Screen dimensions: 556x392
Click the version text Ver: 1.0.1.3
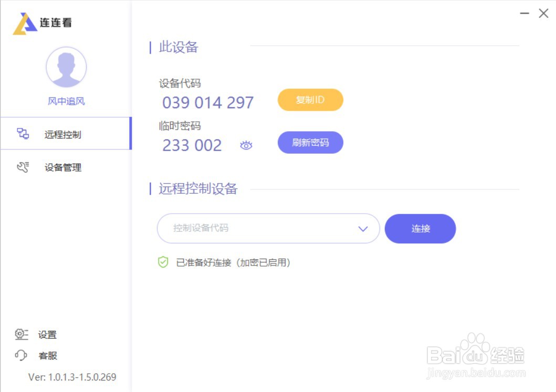71,377
